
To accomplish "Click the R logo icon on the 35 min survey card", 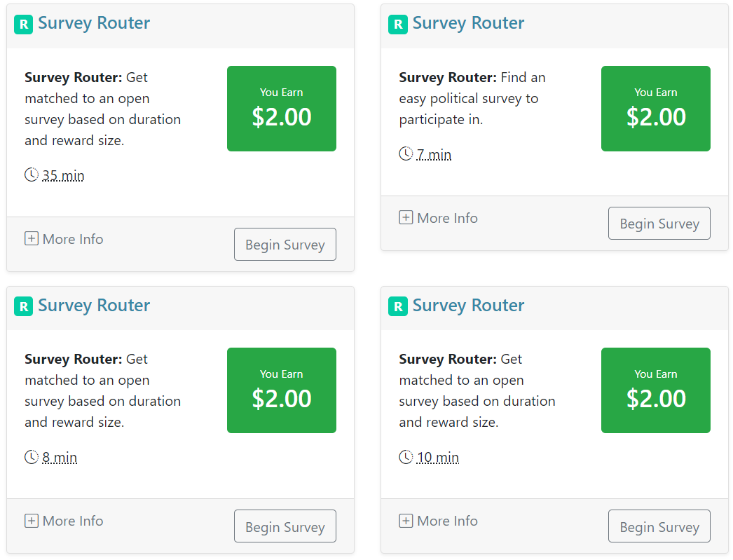I will 23,25.
